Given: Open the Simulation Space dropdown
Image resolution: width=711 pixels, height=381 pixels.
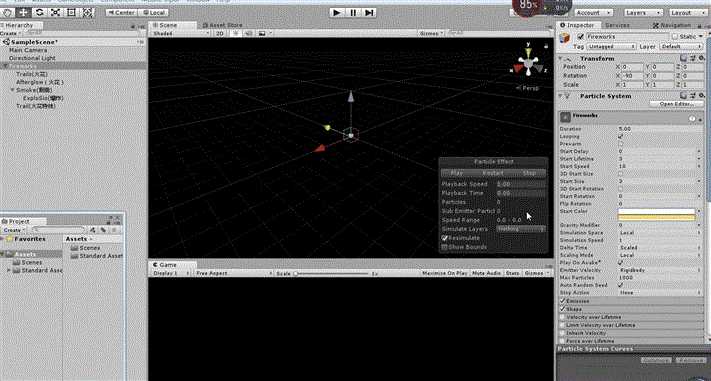Looking at the screenshot, I should tap(660, 233).
